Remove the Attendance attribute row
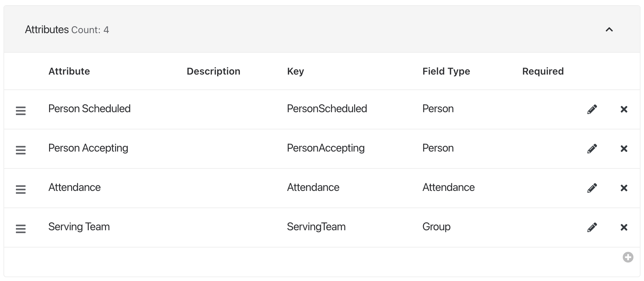The width and height of the screenshot is (644, 281). coord(624,188)
